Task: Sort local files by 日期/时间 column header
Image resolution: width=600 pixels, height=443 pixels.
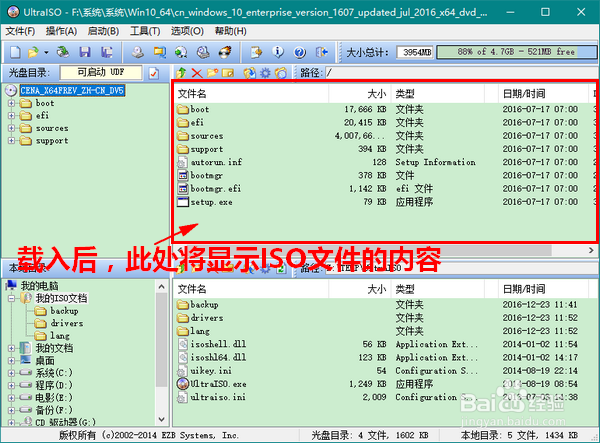Action: [543, 289]
